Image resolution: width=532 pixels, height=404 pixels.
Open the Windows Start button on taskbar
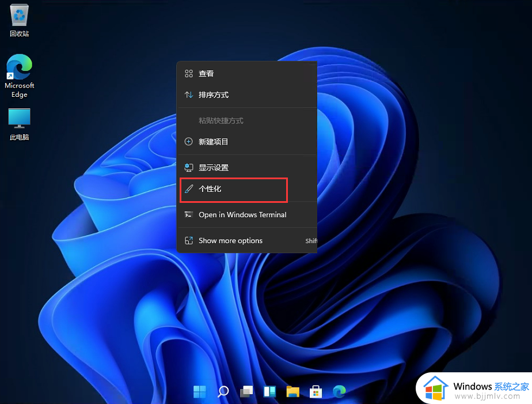click(x=199, y=391)
